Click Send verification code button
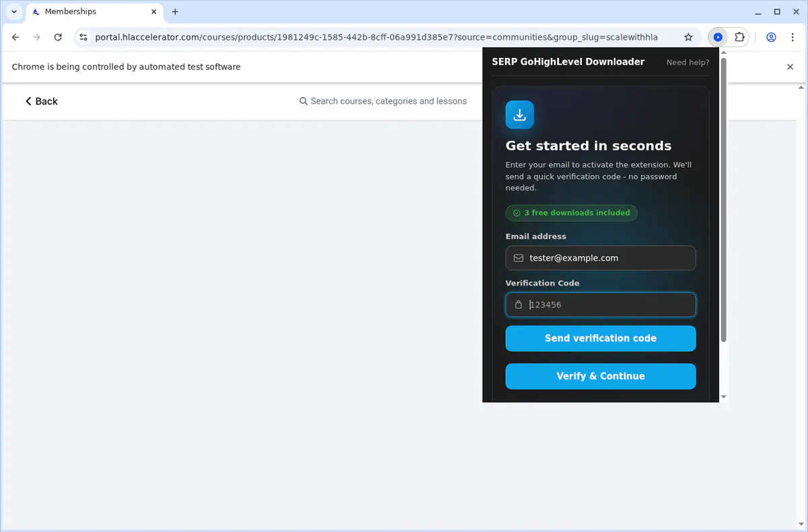 point(601,338)
